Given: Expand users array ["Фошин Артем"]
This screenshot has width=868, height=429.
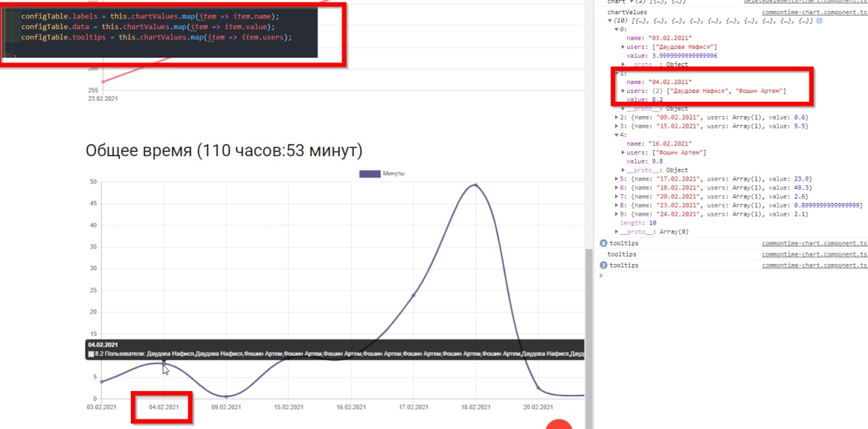Looking at the screenshot, I should [623, 153].
